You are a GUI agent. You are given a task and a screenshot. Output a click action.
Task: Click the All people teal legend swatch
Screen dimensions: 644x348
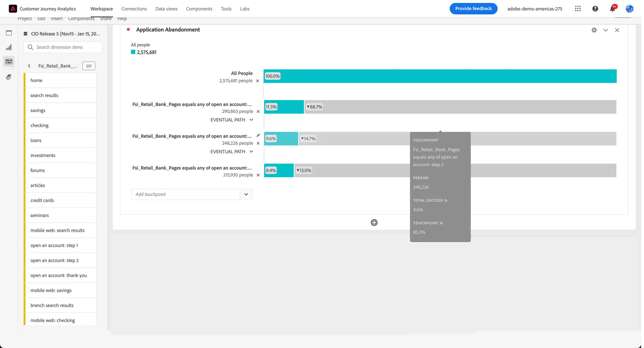tap(133, 52)
